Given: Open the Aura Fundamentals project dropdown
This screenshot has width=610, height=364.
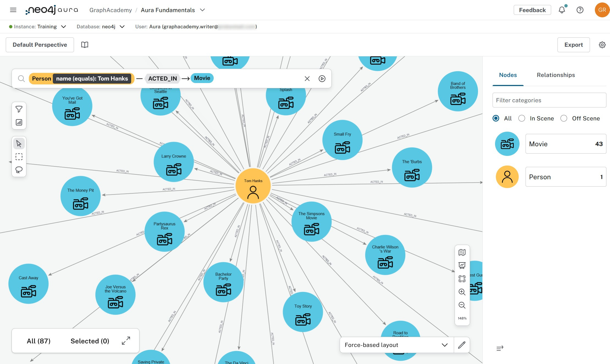Looking at the screenshot, I should pyautogui.click(x=202, y=10).
